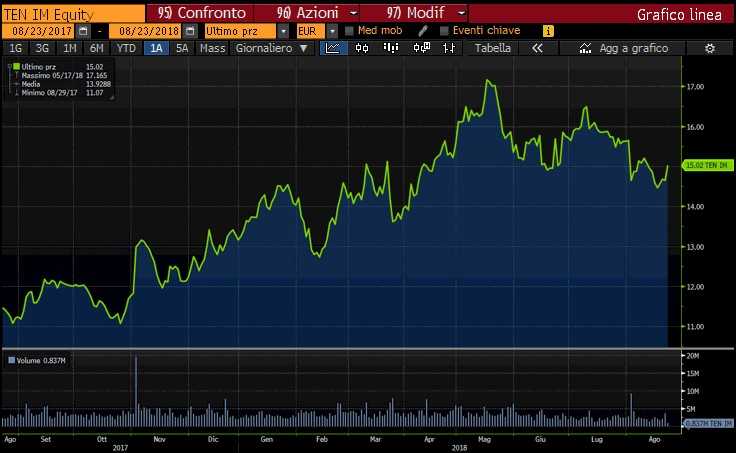Click the Grafico linea title label

tap(679, 15)
